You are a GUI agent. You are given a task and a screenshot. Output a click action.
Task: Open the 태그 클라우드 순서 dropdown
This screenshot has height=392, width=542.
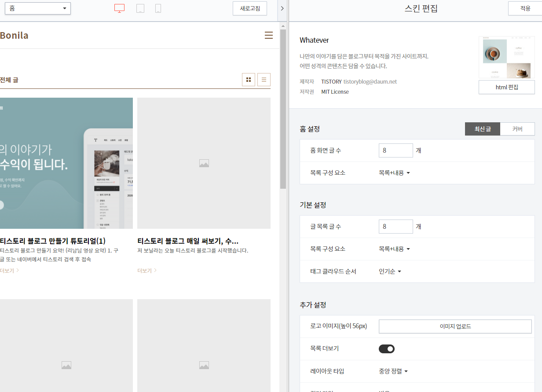pyautogui.click(x=390, y=271)
